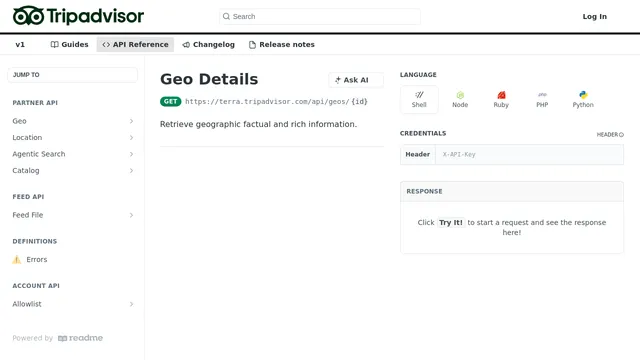Select the Python language icon
This screenshot has height=360, width=640.
point(583,95)
